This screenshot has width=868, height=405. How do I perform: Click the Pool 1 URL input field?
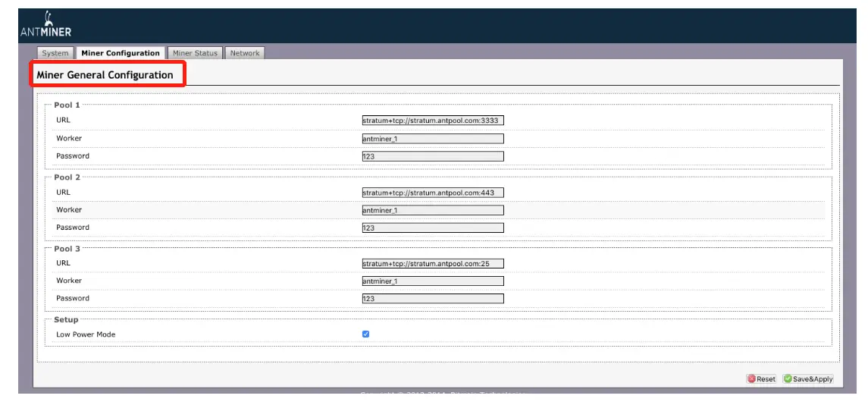coord(433,121)
